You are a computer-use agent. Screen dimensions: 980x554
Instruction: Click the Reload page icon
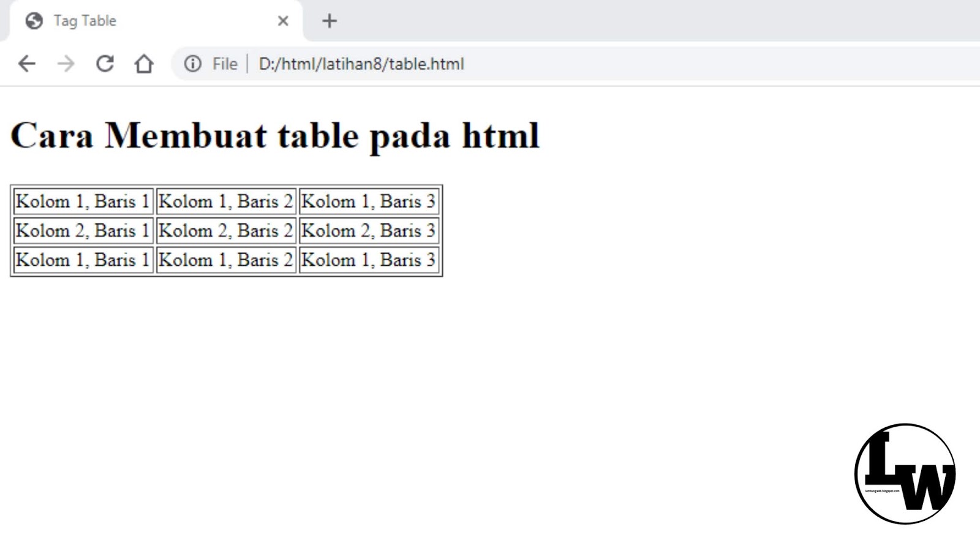point(104,64)
